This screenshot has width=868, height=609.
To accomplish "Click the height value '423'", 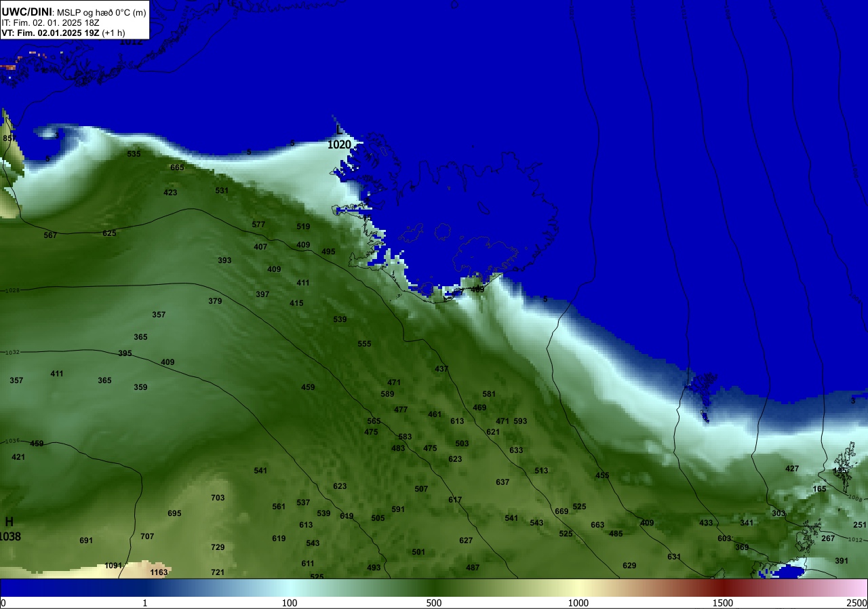I will click(x=170, y=193).
